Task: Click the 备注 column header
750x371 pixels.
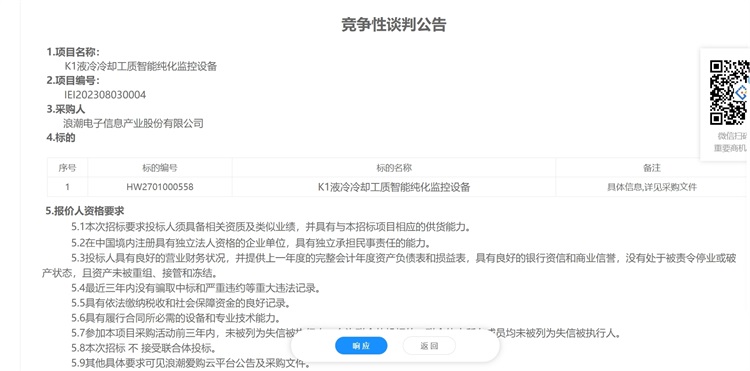Action: click(x=652, y=168)
